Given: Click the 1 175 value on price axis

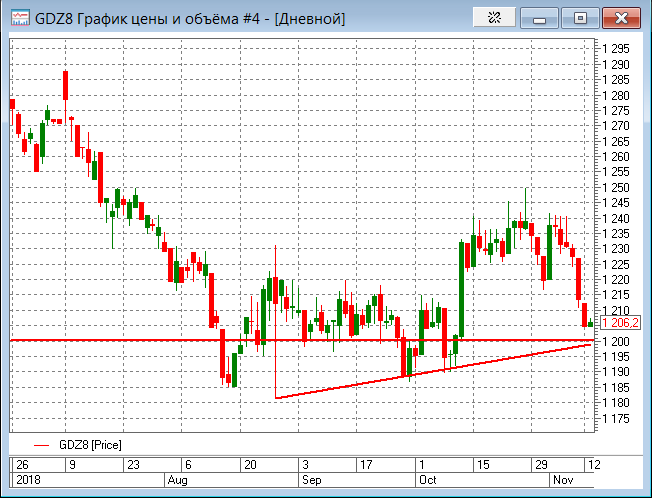Looking at the screenshot, I should pos(616,419).
